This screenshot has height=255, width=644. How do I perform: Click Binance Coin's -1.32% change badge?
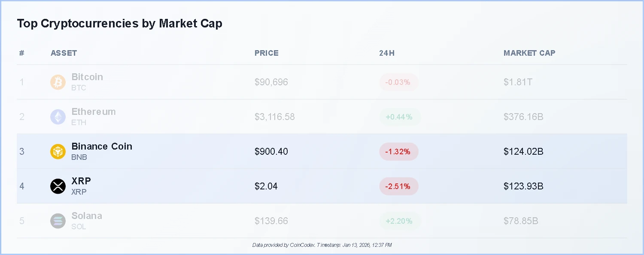pos(398,152)
